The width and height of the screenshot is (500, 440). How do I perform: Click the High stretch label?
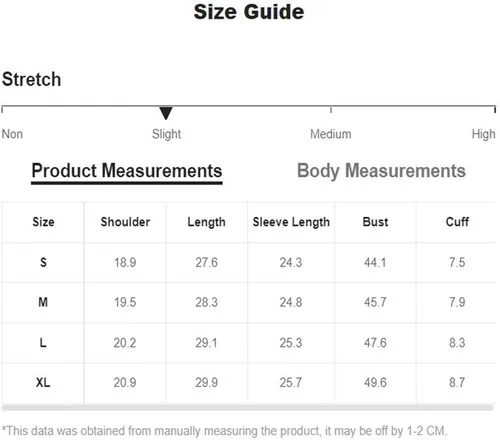coord(483,134)
